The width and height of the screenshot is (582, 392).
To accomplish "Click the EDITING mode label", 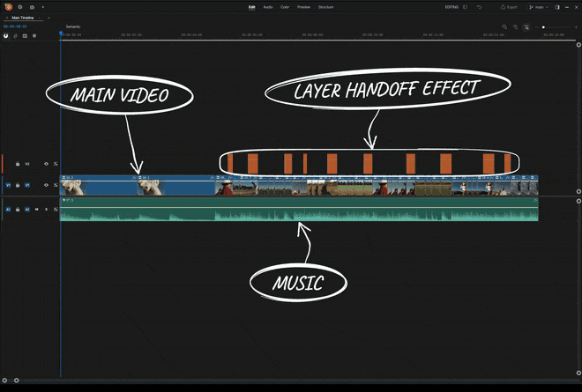I will point(451,7).
